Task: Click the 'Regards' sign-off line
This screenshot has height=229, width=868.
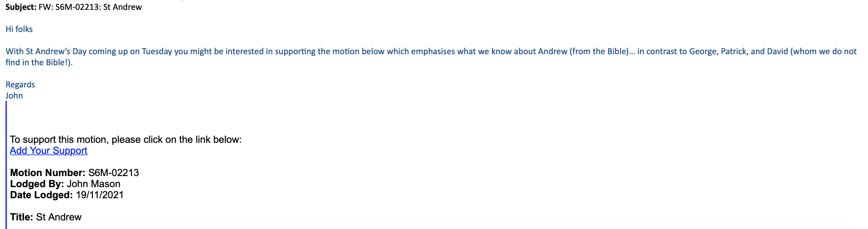Action: coord(20,84)
